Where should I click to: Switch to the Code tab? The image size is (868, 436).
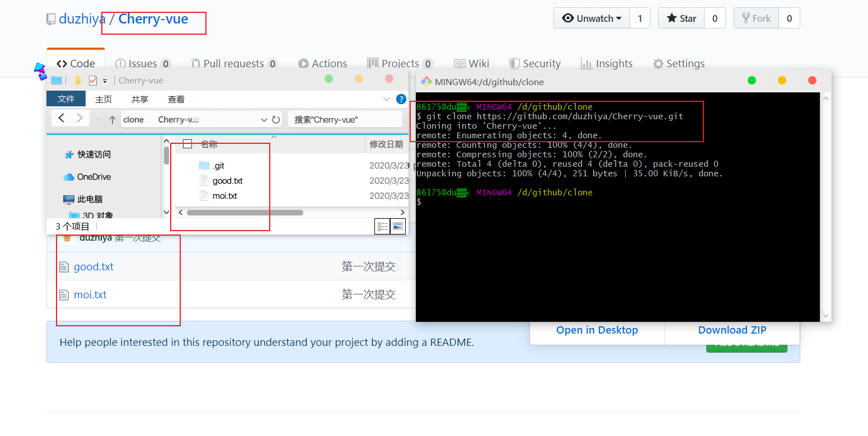point(76,63)
